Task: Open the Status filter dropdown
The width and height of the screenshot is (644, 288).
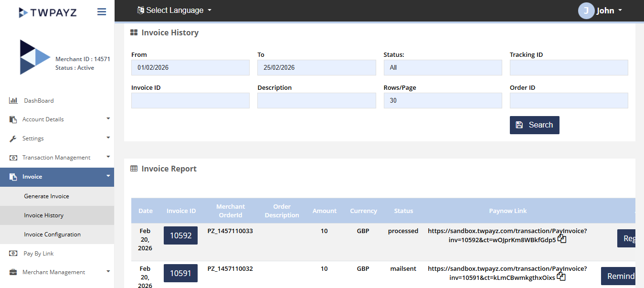Action: 443,68
